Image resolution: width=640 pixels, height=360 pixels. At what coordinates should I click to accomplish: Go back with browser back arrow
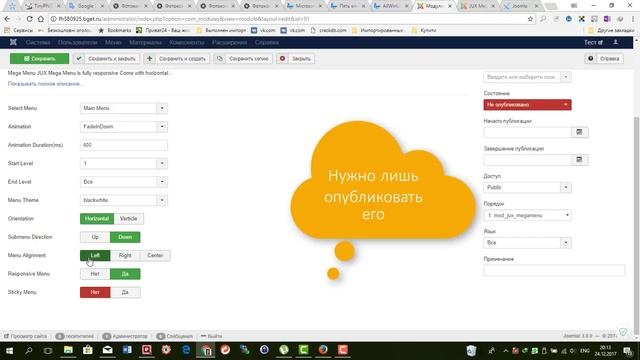7,19
